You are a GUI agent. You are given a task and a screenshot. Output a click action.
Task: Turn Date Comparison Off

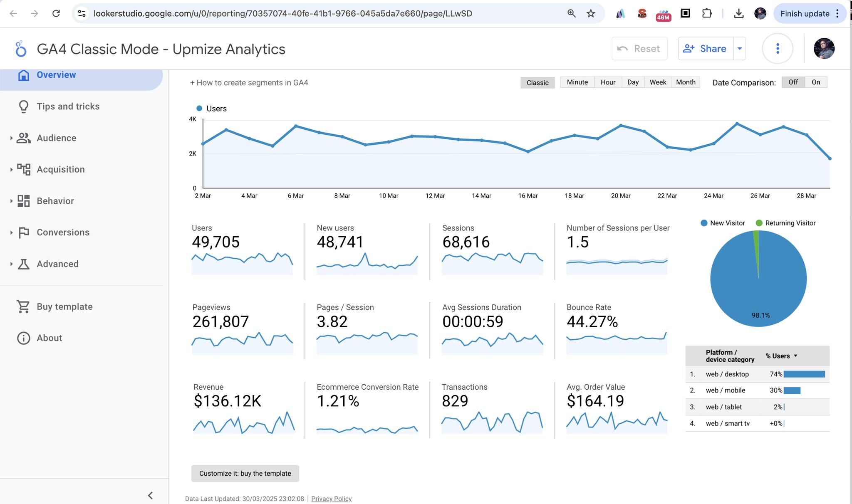[x=793, y=82]
